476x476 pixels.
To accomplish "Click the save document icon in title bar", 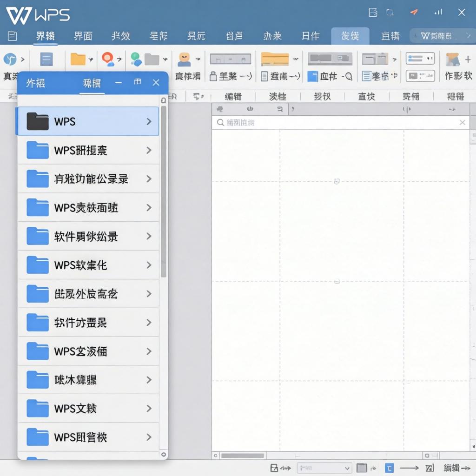I will point(373,13).
